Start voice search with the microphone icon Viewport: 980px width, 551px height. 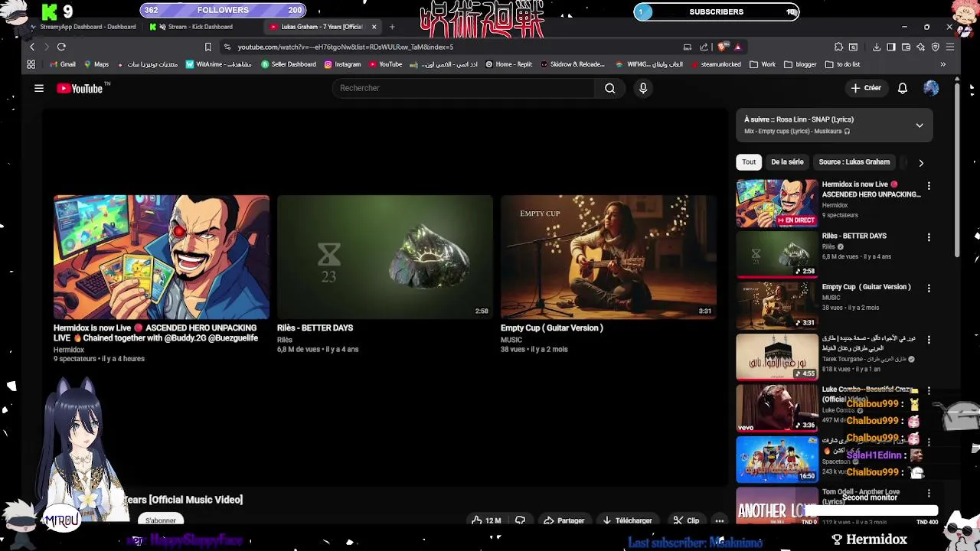point(643,88)
